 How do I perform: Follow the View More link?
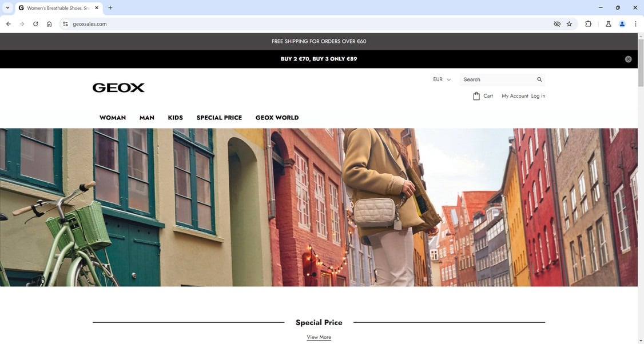319,338
